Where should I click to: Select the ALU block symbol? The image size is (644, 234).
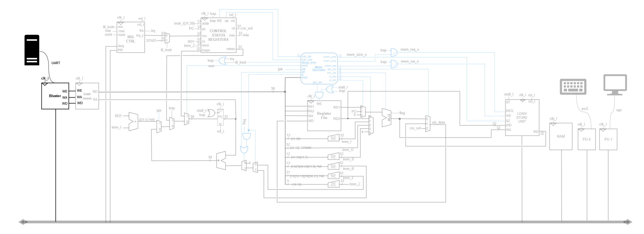pyautogui.click(x=387, y=118)
